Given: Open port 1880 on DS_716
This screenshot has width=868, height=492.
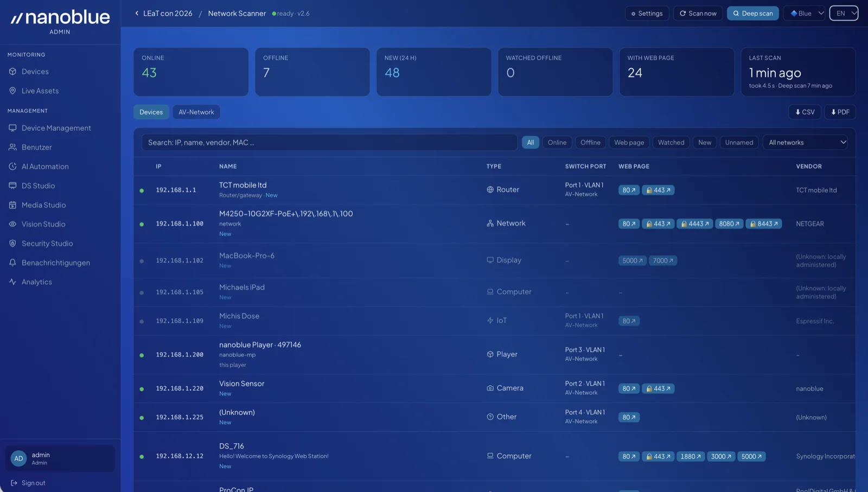Looking at the screenshot, I should tap(691, 457).
